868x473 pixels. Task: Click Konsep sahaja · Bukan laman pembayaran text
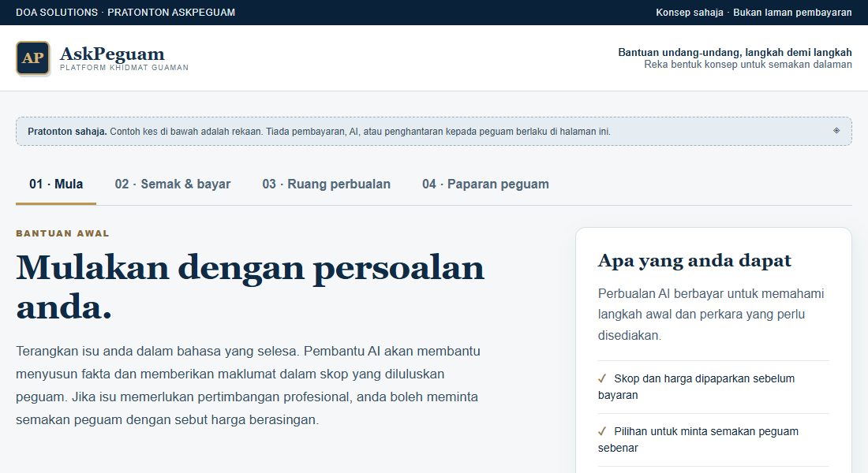click(754, 12)
